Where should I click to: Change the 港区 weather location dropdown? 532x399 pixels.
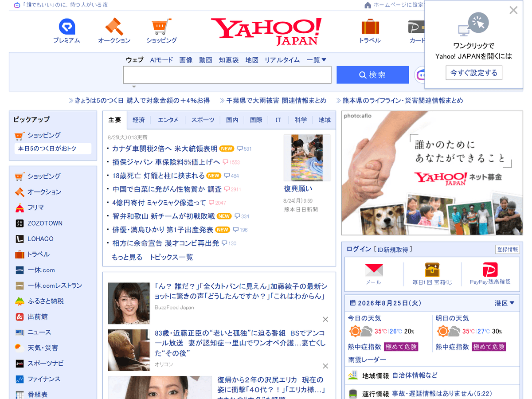[x=505, y=303]
